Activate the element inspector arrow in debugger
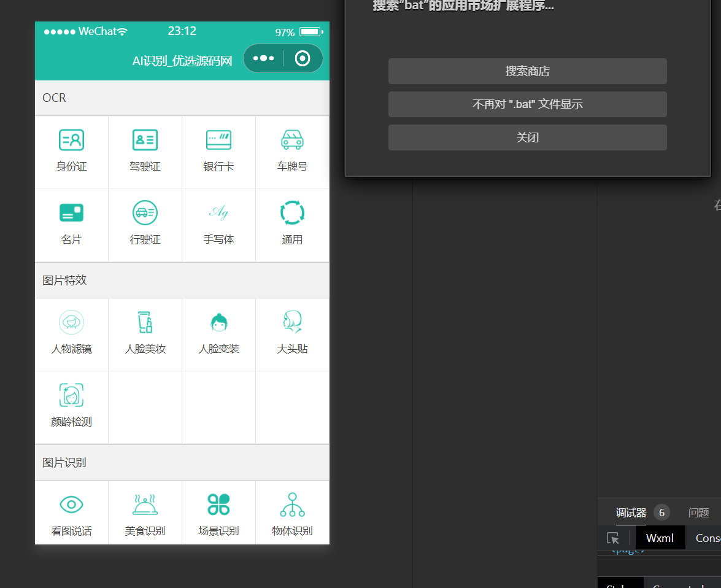 (x=613, y=538)
